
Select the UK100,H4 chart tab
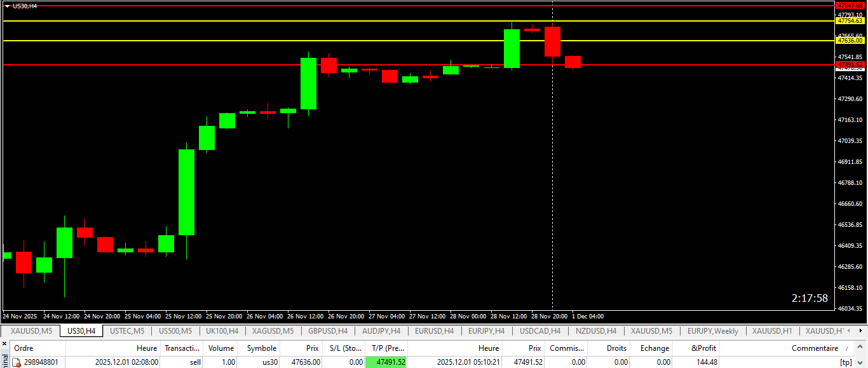point(222,331)
